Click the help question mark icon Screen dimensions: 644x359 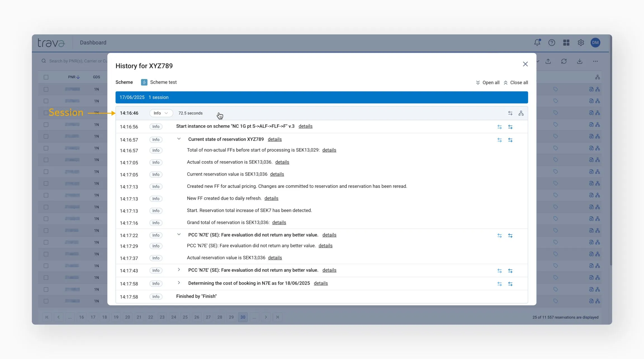click(551, 42)
